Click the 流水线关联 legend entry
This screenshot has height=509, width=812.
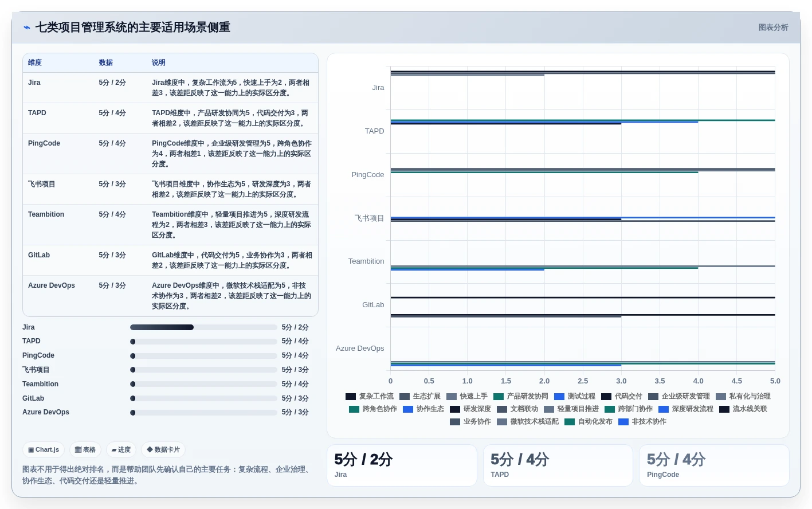click(x=743, y=409)
